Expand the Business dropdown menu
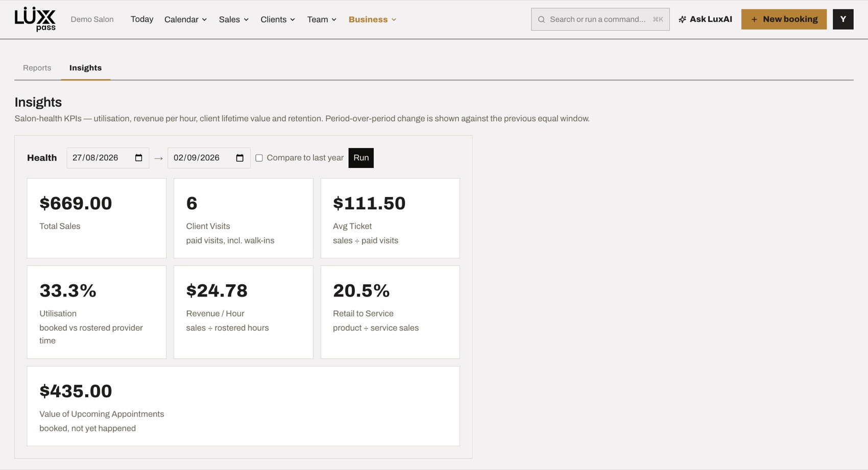868x470 pixels. (372, 19)
